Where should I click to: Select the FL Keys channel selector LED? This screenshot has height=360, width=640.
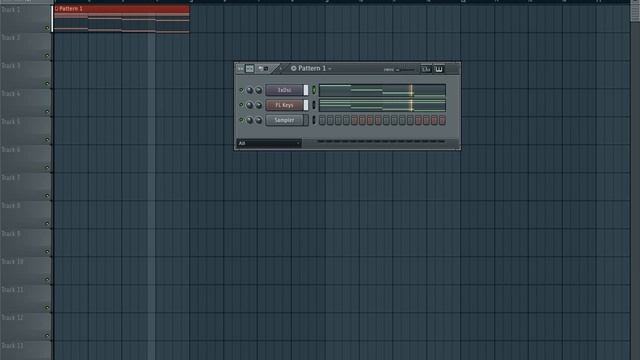click(x=314, y=105)
